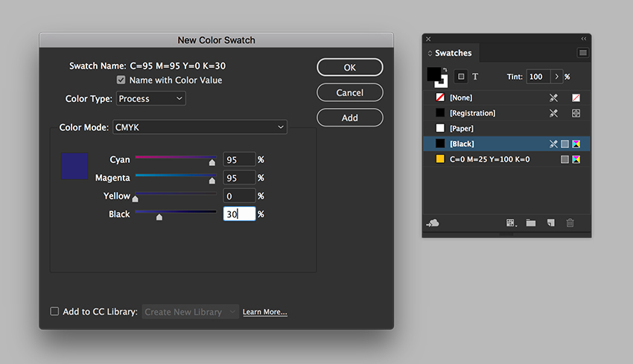Click the process color icon on yellow swatch row
This screenshot has height=364, width=633.
[x=564, y=159]
